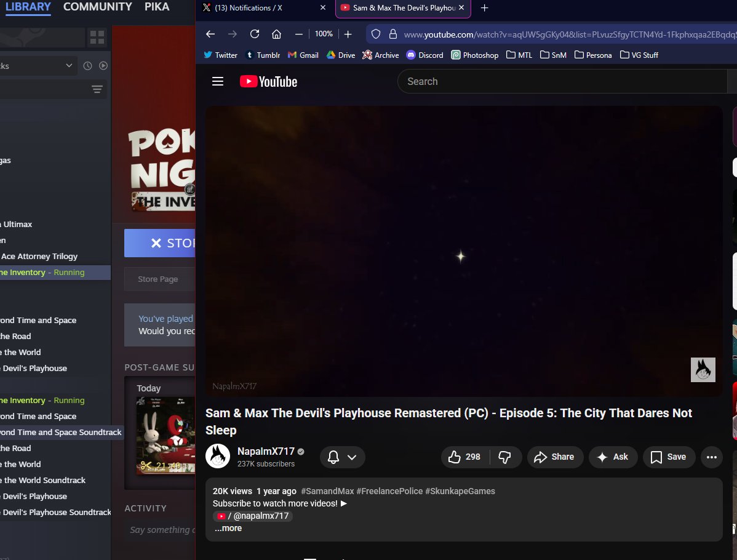Zoom out the browser page
The image size is (737, 560).
pyautogui.click(x=298, y=34)
